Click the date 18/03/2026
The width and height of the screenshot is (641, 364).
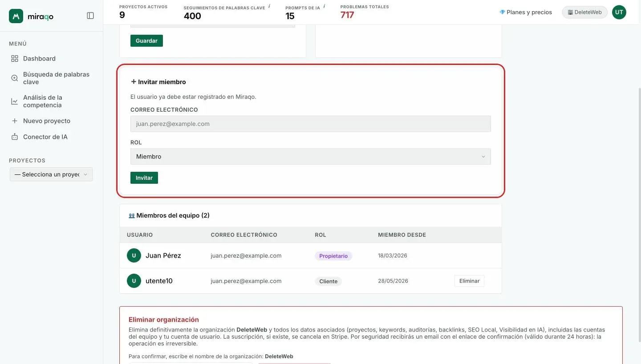pyautogui.click(x=393, y=255)
